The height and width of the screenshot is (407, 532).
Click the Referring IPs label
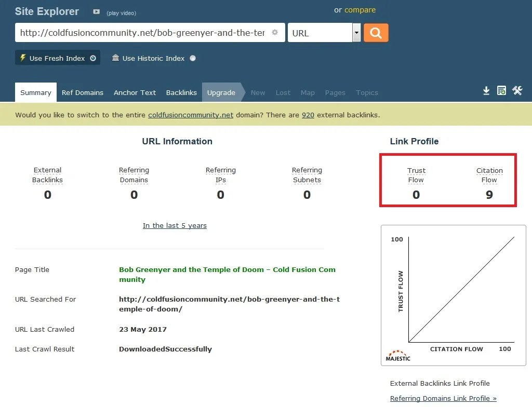pos(220,175)
